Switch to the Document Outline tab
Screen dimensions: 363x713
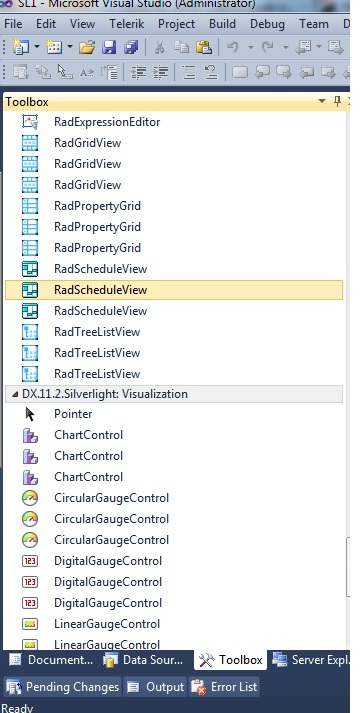coord(51,660)
